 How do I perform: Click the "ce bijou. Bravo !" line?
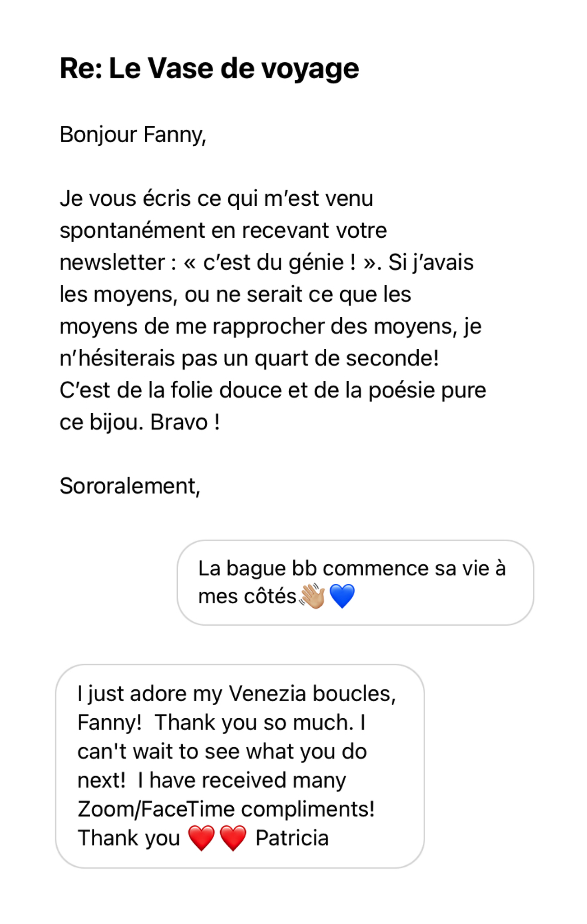click(x=140, y=422)
